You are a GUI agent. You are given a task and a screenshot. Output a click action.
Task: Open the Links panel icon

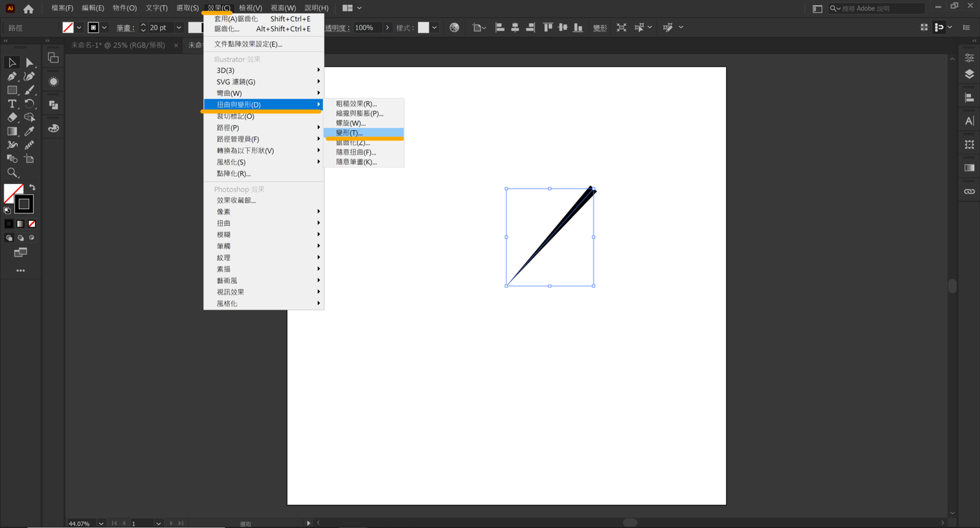click(969, 191)
